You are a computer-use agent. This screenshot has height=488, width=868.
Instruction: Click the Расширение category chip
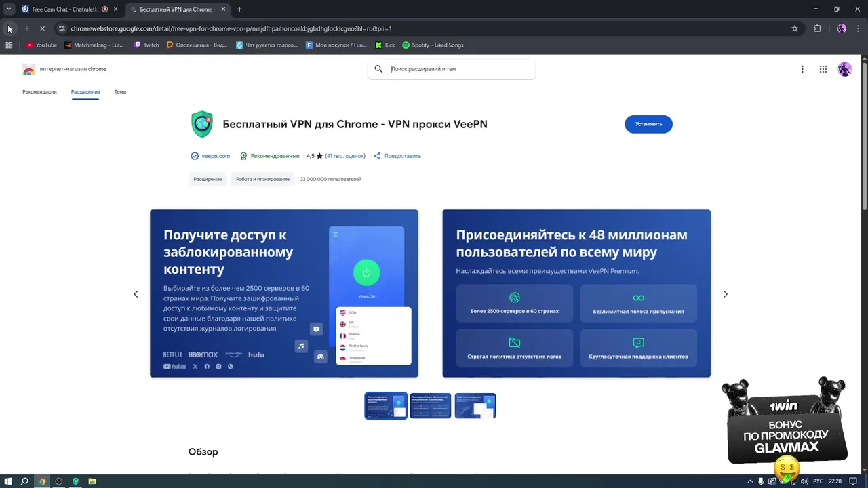(208, 179)
